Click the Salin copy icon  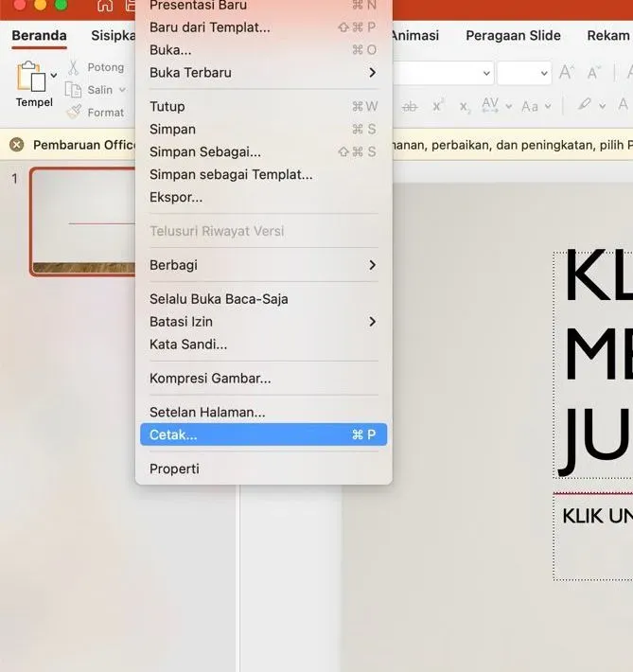point(73,90)
